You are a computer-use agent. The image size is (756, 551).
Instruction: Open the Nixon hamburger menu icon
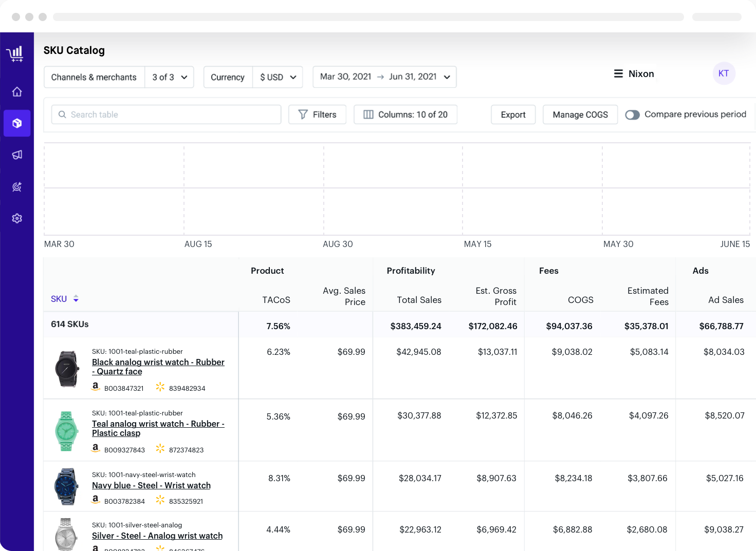(x=618, y=74)
